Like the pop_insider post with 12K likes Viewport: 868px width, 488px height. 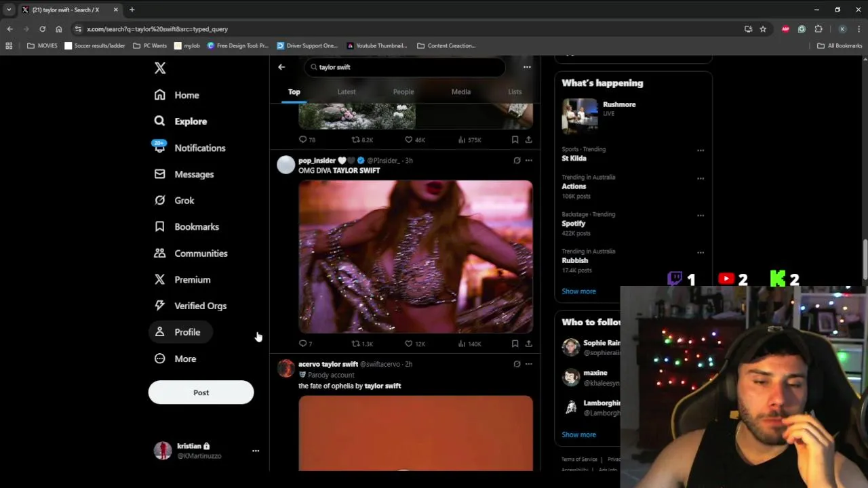pos(415,344)
